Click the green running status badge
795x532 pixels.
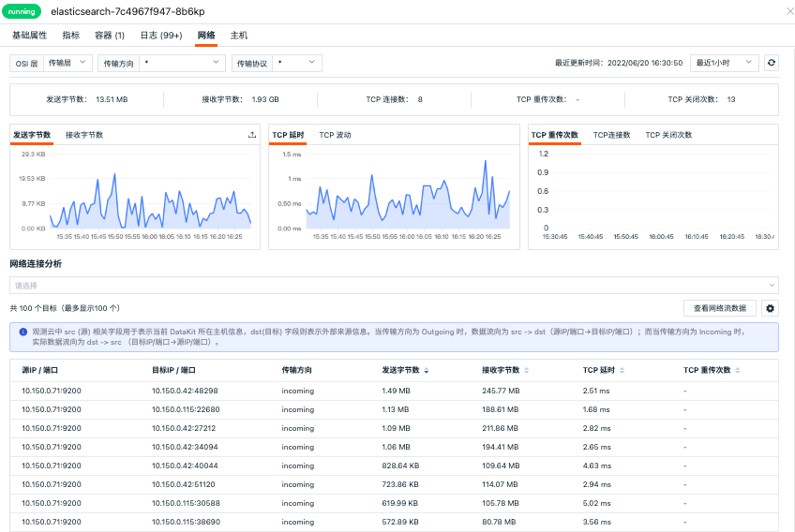coord(23,12)
